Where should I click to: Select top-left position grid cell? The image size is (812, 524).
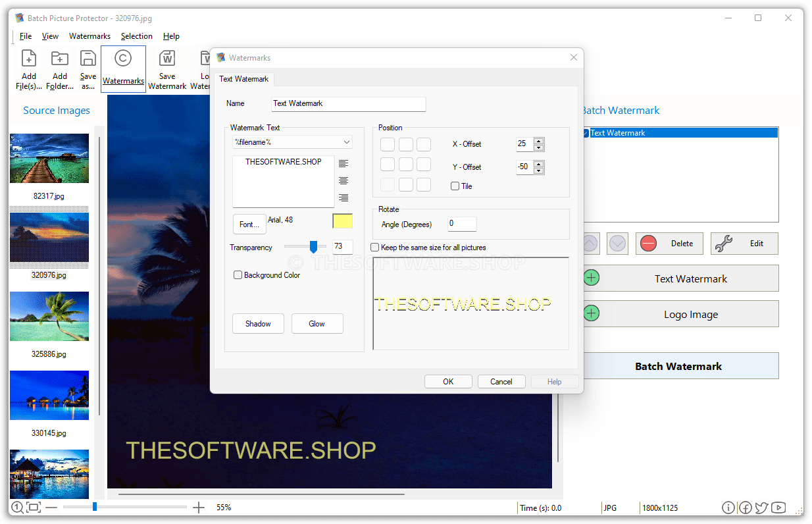click(388, 144)
